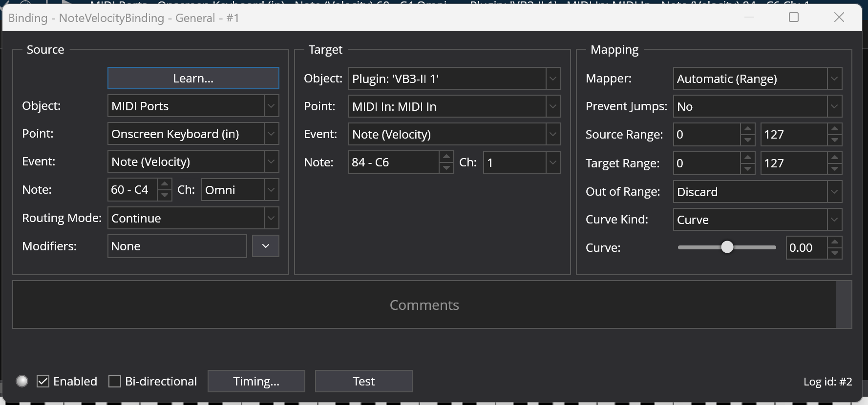Open the Modifiers dropdown arrow button
The width and height of the screenshot is (868, 405).
[x=265, y=246]
